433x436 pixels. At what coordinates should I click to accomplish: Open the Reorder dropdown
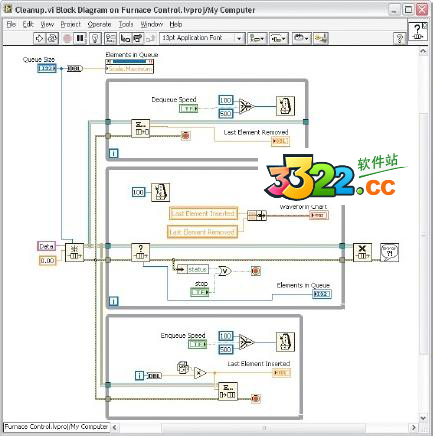tap(302, 38)
